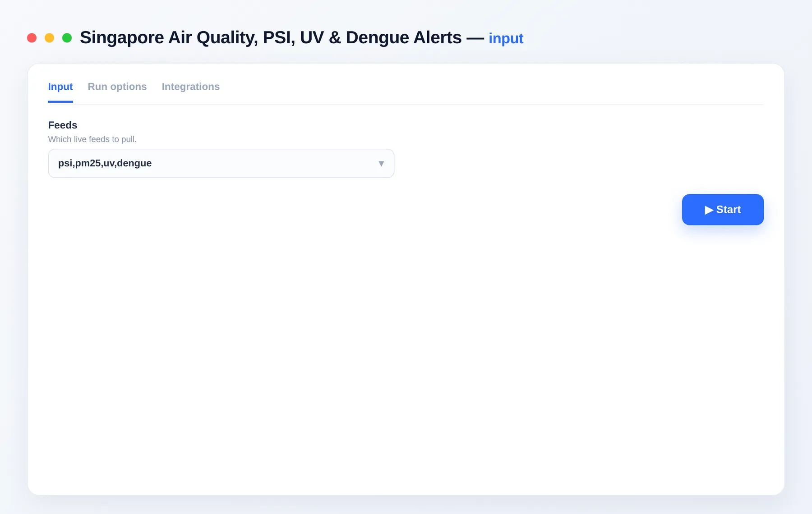Image resolution: width=812 pixels, height=514 pixels.
Task: Click the Singapore Air Quality title text
Action: coord(271,38)
